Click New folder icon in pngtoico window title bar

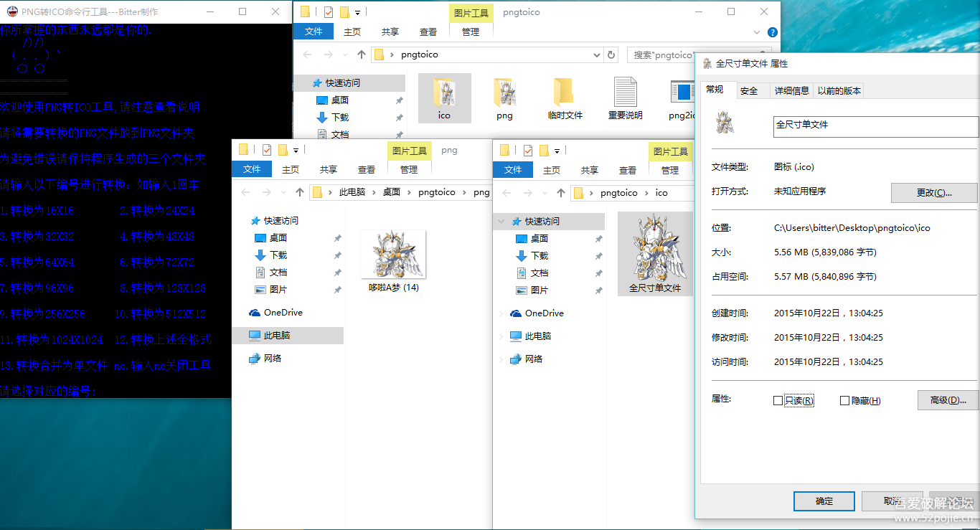click(x=344, y=11)
